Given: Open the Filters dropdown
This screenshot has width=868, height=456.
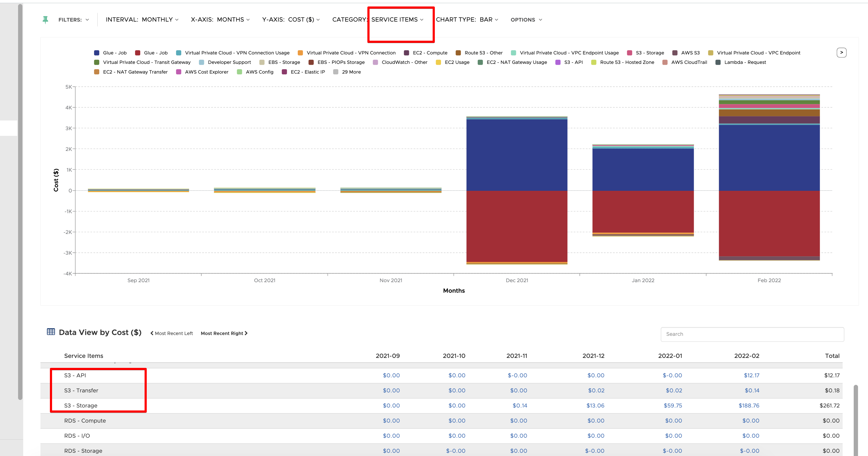Looking at the screenshot, I should pyautogui.click(x=73, y=20).
